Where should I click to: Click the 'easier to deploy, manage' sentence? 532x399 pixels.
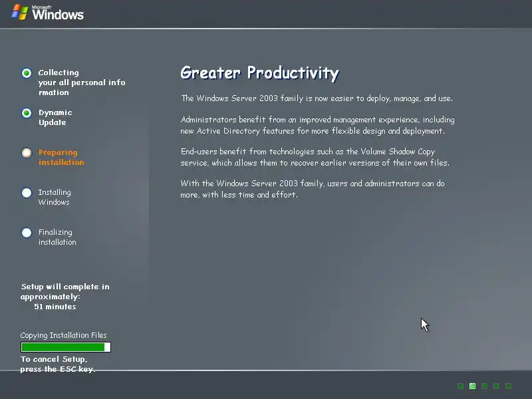[x=317, y=98]
